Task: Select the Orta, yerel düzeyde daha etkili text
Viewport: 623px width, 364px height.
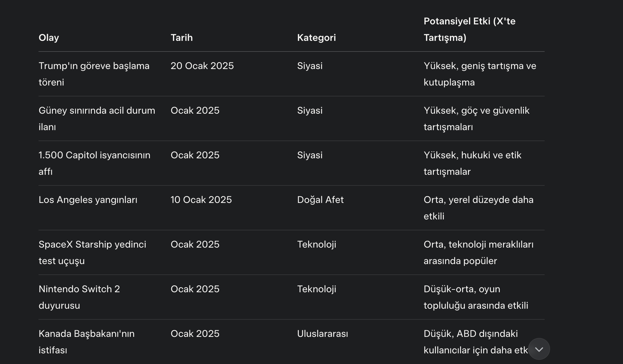Action: [x=479, y=208]
